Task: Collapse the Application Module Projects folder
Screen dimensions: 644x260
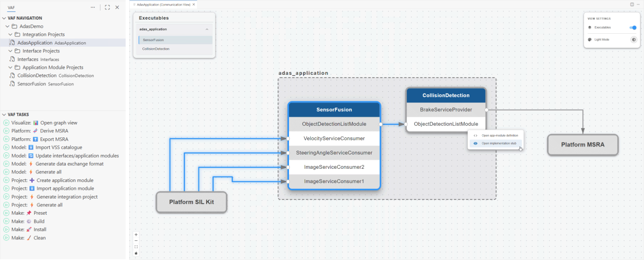Action: pyautogui.click(x=10, y=68)
